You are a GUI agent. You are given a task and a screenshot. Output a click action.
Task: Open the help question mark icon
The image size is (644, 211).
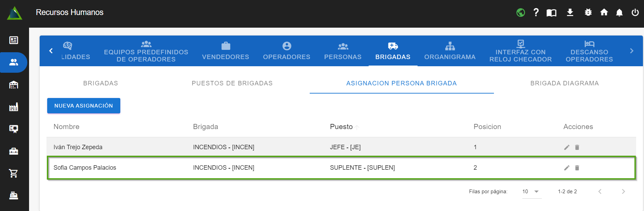536,13
